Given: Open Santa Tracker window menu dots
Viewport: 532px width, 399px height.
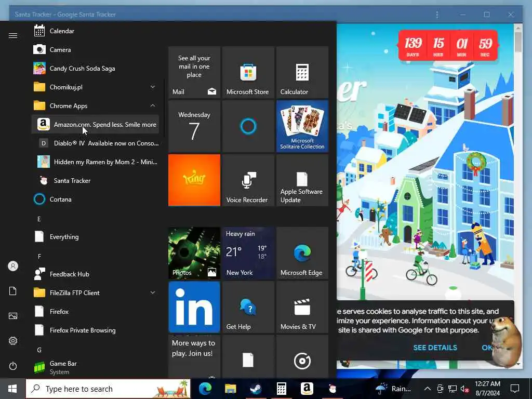Looking at the screenshot, I should click(437, 15).
